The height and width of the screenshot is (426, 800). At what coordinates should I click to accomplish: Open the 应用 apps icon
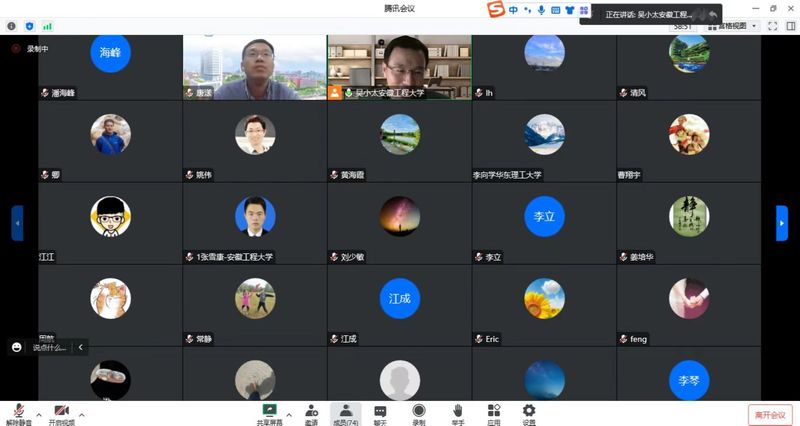click(x=493, y=412)
